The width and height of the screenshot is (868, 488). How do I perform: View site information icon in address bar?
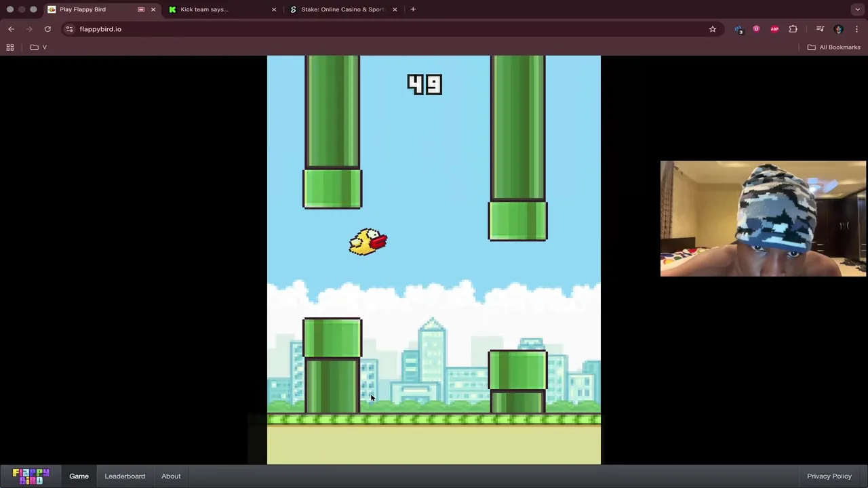69,29
